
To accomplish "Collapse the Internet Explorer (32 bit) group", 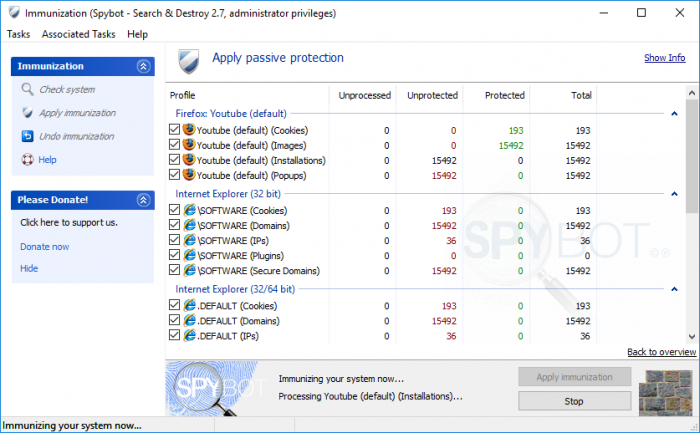I will pos(674,194).
